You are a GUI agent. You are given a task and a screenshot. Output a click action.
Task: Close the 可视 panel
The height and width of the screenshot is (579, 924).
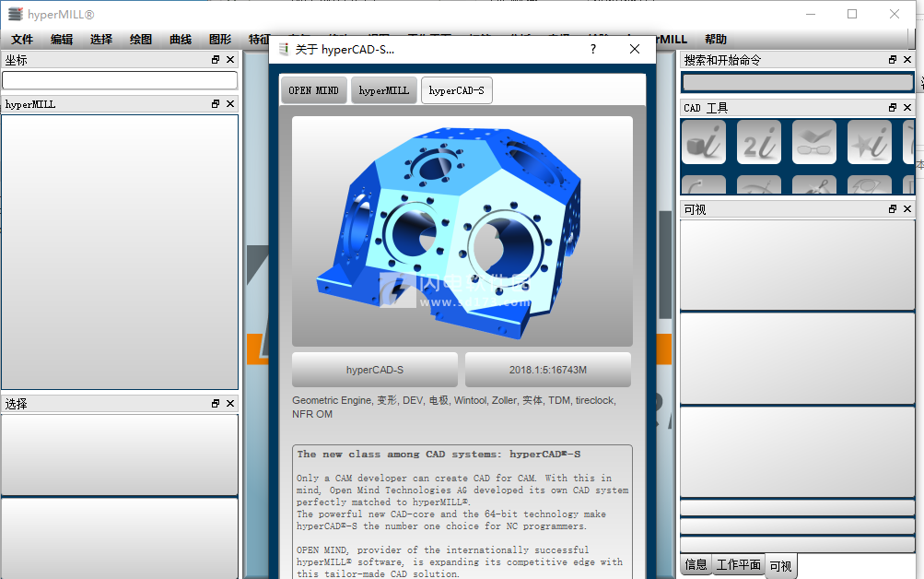click(907, 208)
